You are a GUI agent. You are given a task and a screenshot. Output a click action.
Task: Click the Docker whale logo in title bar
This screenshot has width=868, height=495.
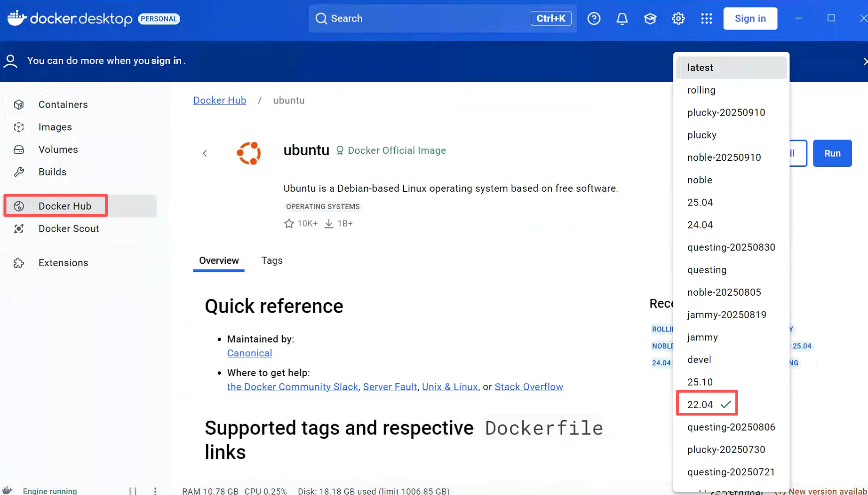[x=16, y=18]
